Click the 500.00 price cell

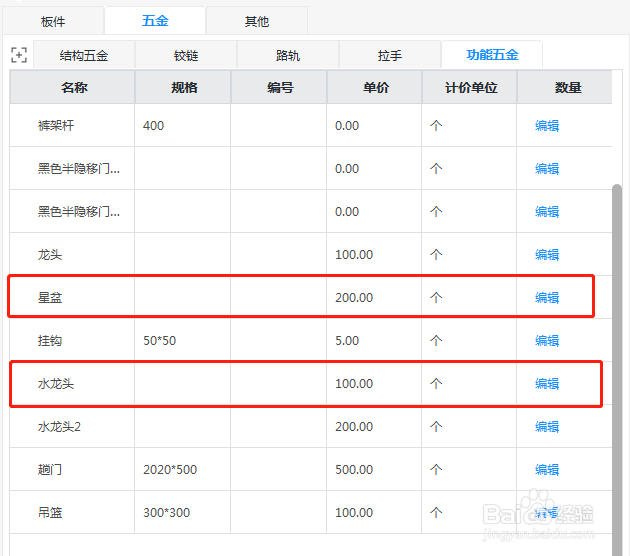coord(374,469)
